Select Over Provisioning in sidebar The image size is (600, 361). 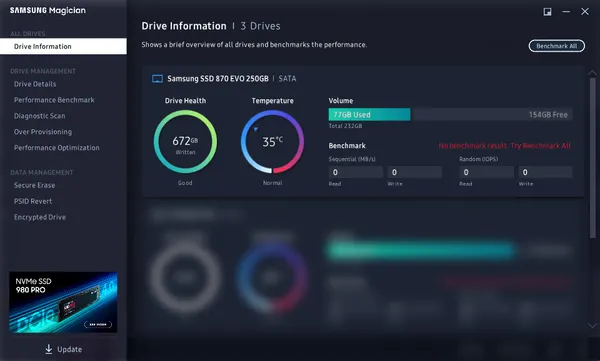(43, 132)
